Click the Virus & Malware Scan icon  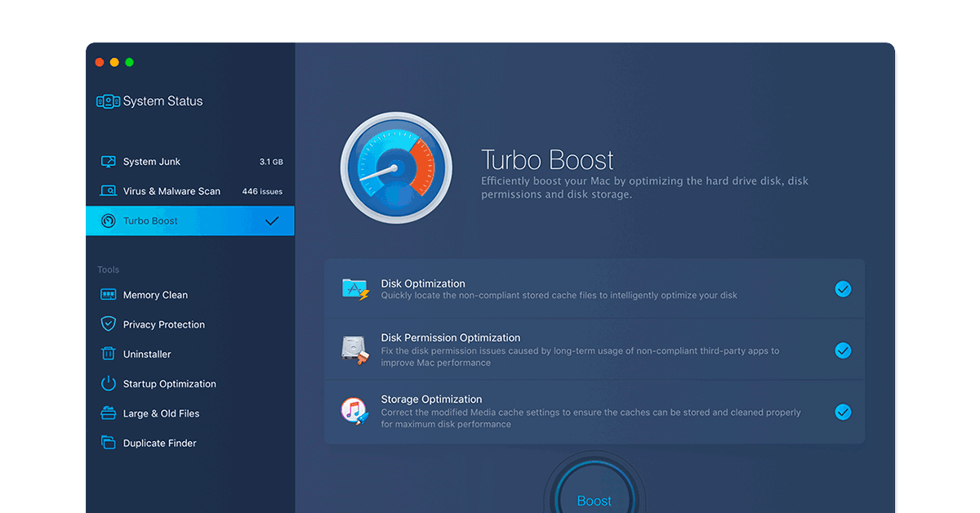[108, 191]
